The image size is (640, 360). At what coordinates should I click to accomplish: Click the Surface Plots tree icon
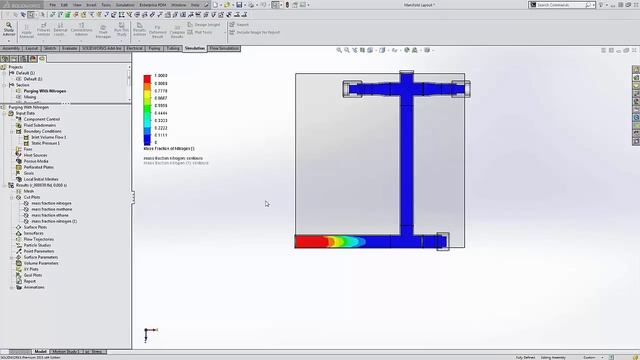18,227
